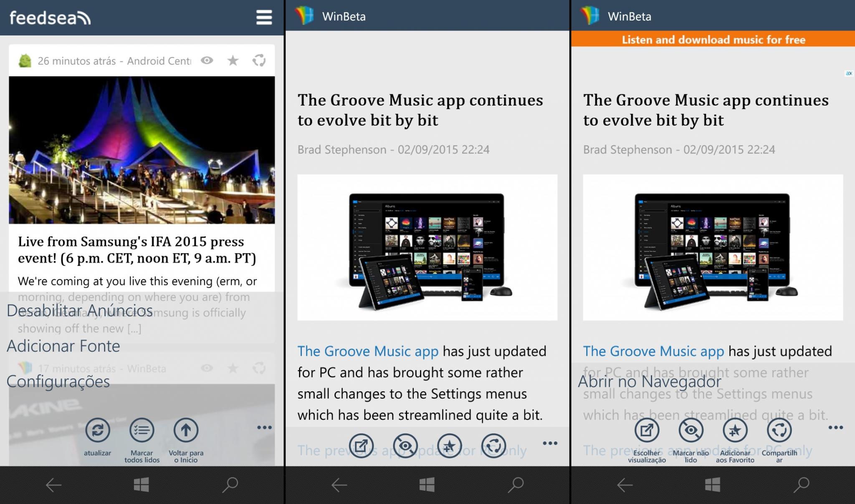
Task: Toggle read eye on Android Central card
Action: point(207,60)
